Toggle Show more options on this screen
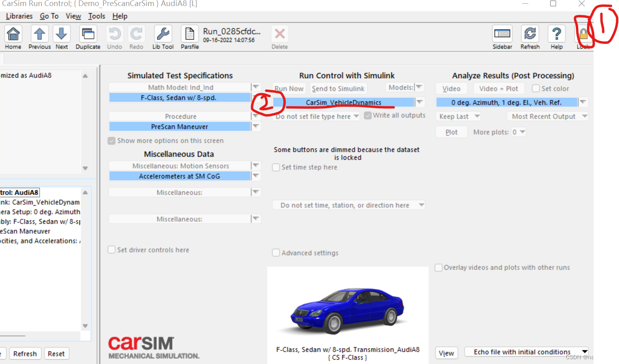 coord(112,141)
